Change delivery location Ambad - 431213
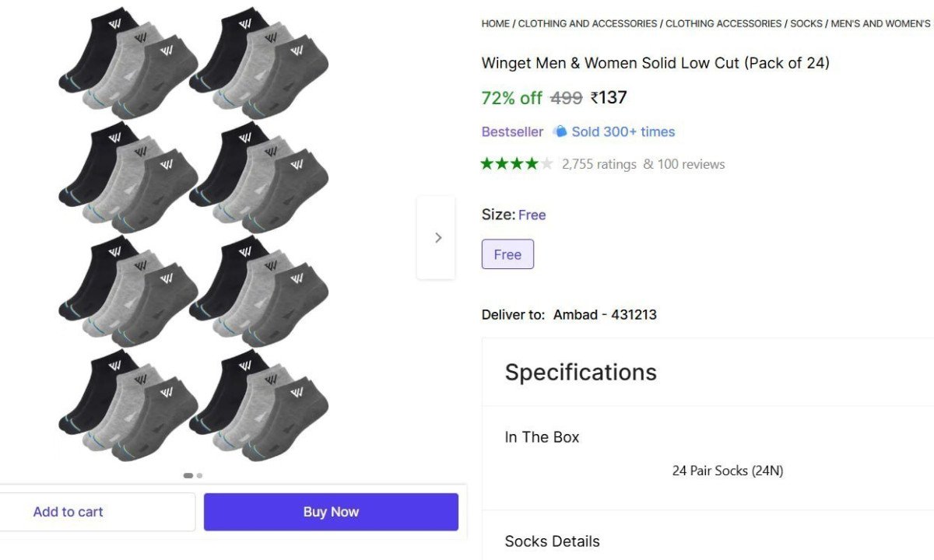Viewport: 934px width, 560px height. (605, 314)
